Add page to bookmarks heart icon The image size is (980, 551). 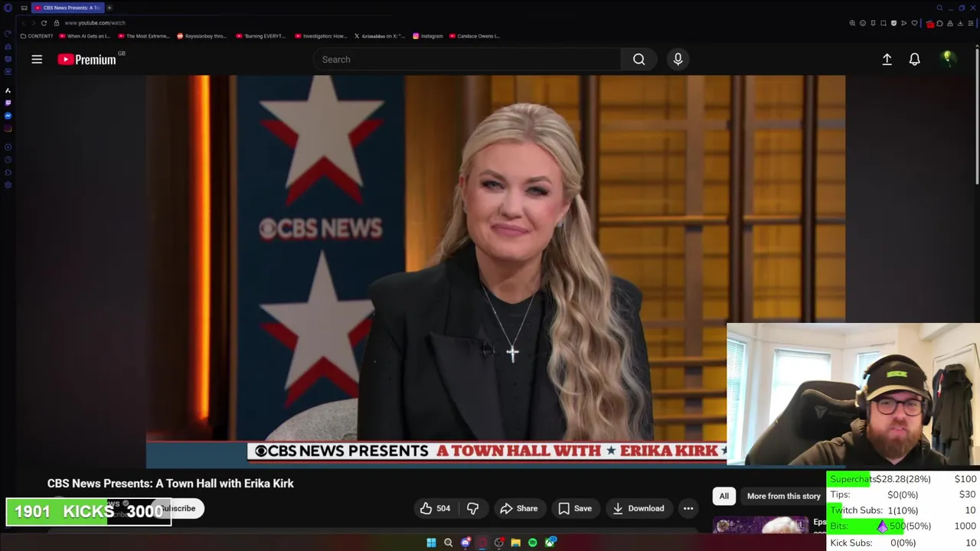[x=914, y=23]
